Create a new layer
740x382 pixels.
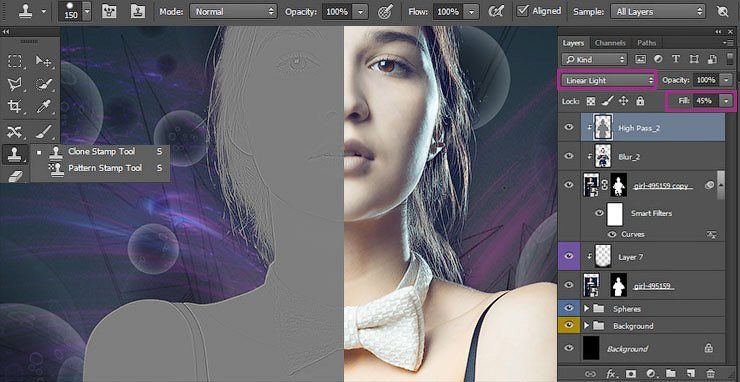pos(691,373)
